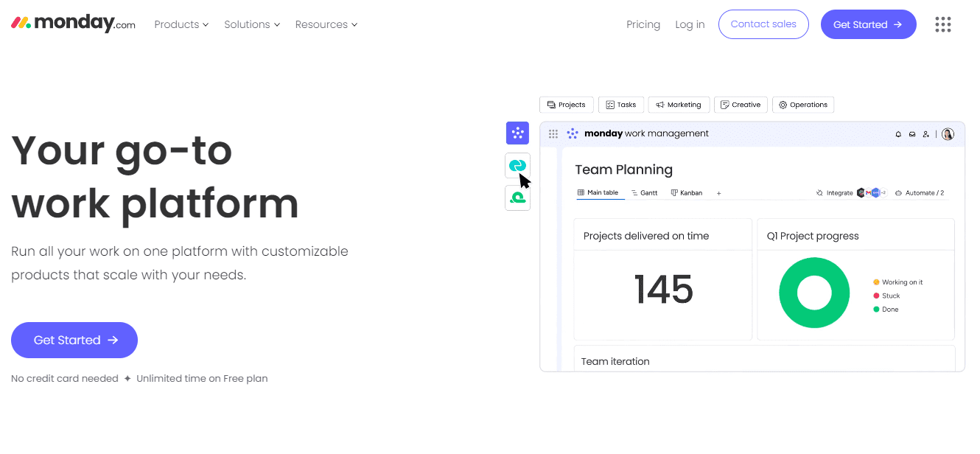Select the work management product icon
980x454 pixels.
pyautogui.click(x=517, y=133)
